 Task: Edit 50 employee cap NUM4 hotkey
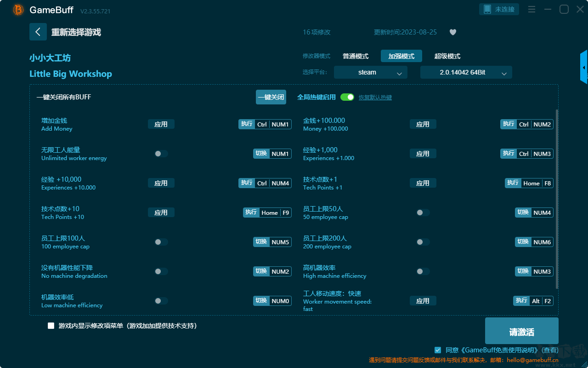[534, 213]
